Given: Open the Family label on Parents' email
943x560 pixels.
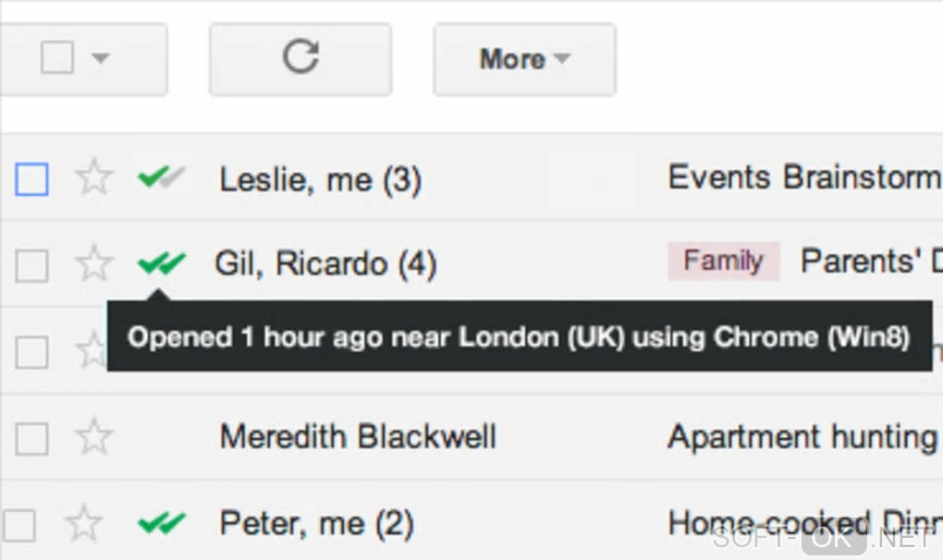Looking at the screenshot, I should (723, 262).
